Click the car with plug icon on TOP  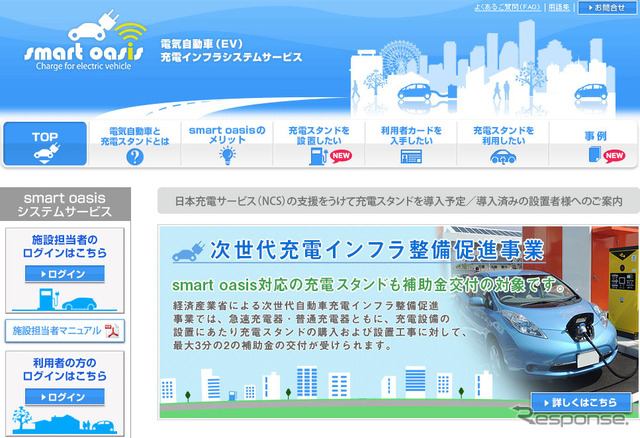(x=46, y=153)
